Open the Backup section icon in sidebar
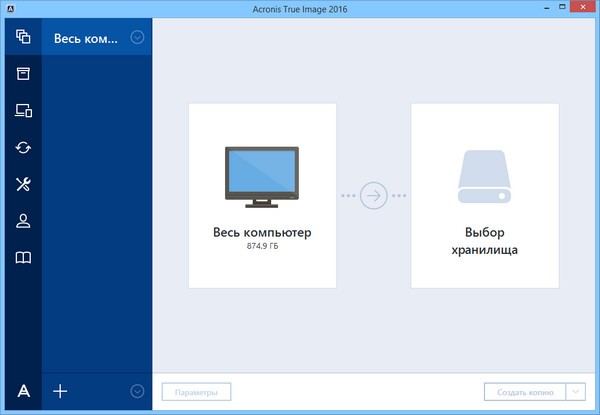The height and width of the screenshot is (415, 600). coord(22,38)
